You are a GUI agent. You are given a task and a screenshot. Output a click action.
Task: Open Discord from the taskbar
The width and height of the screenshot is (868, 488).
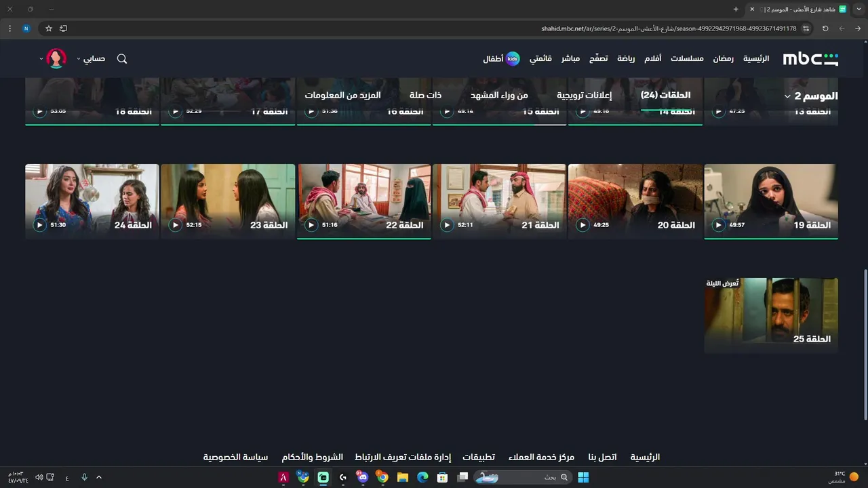click(x=363, y=477)
